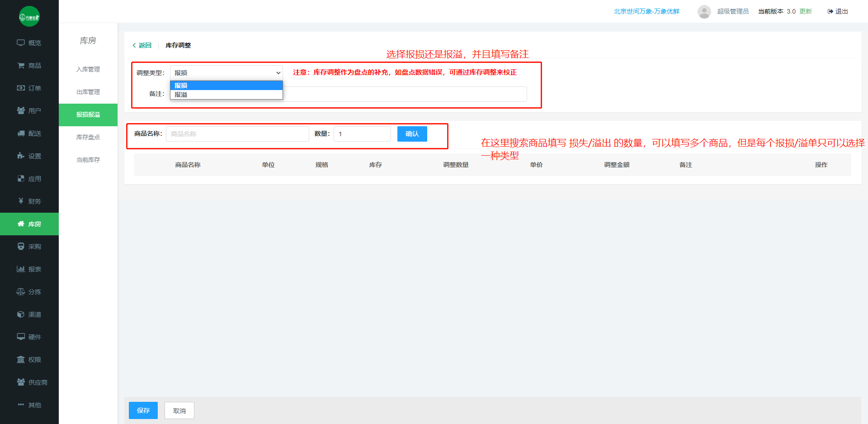Click the 退出 logout icon
Viewport: 868px width, 424px height.
pos(830,11)
